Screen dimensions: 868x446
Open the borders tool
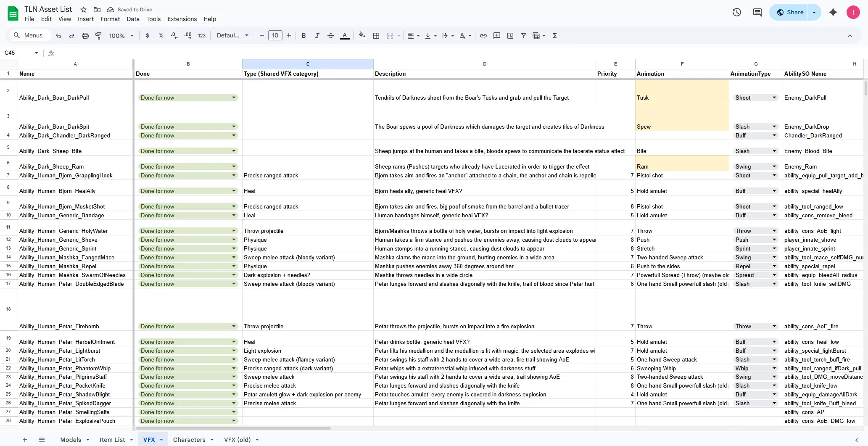[x=376, y=36]
